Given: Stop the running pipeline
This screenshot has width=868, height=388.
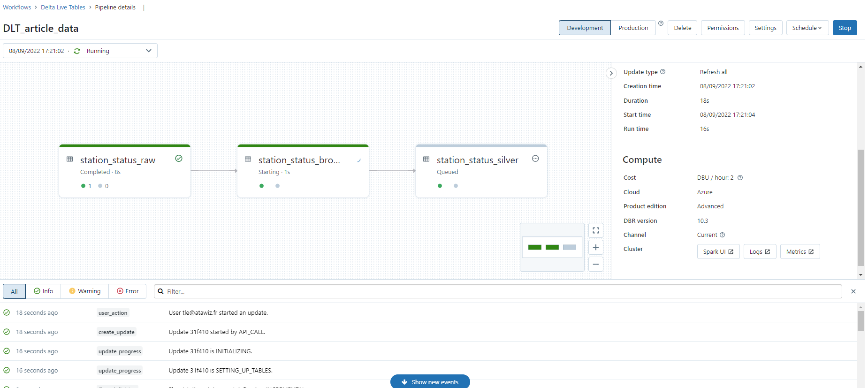Looking at the screenshot, I should 845,28.
